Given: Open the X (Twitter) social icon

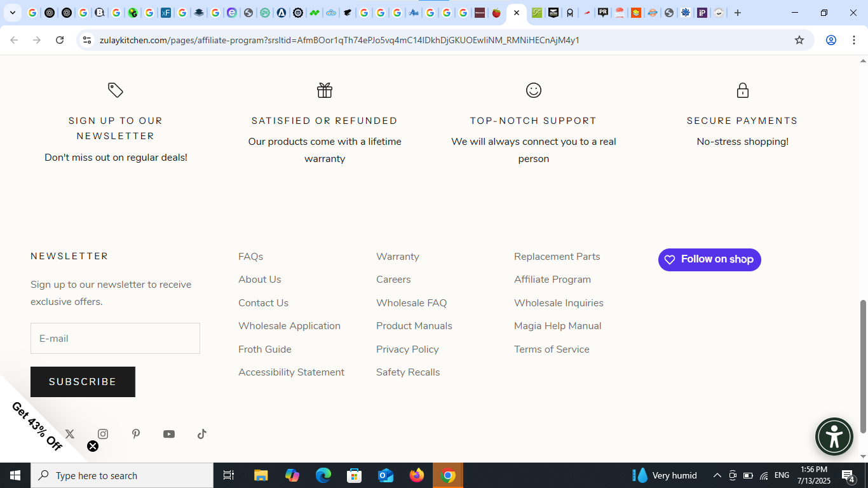Looking at the screenshot, I should (x=70, y=434).
